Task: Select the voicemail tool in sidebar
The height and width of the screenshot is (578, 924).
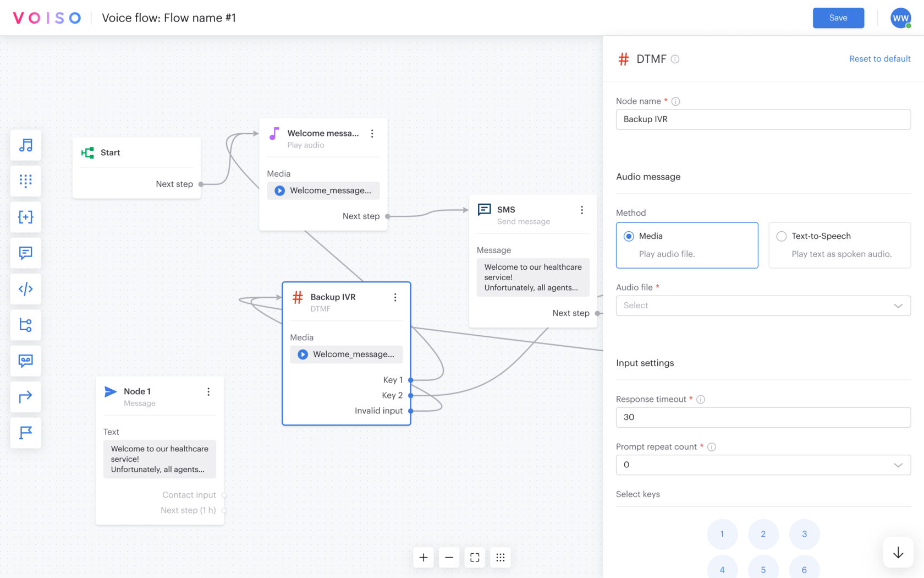Action: [x=26, y=361]
